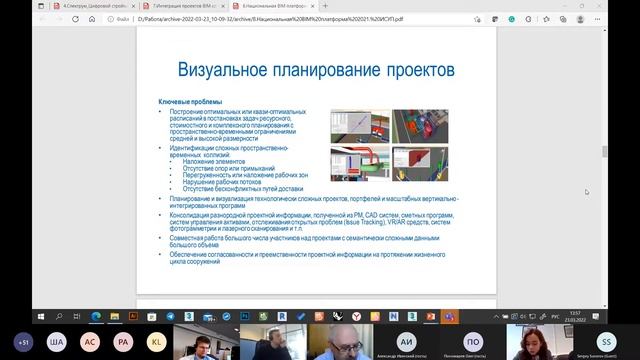640x360 pixels.
Task: Open PowerPoint from the taskbar
Action: tap(431, 316)
